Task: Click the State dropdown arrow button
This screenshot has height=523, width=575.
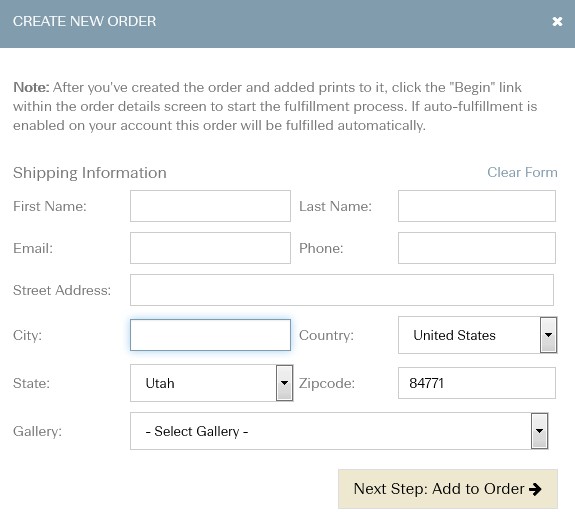Action: tap(284, 383)
